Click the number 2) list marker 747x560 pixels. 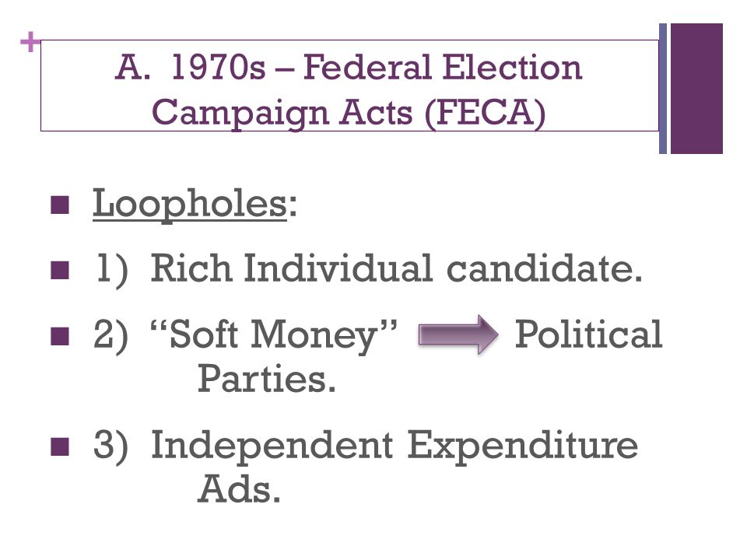(110, 334)
